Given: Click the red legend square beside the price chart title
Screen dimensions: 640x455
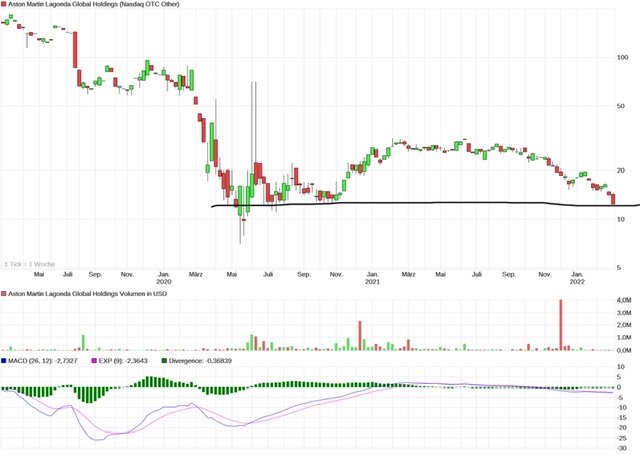Looking at the screenshot, I should 4,6.
